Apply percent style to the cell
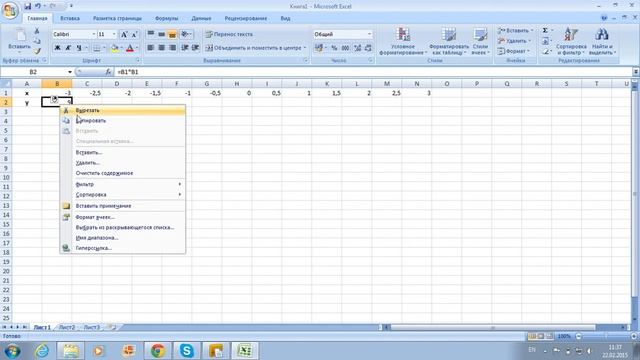This screenshot has width=640, height=360. [x=334, y=48]
